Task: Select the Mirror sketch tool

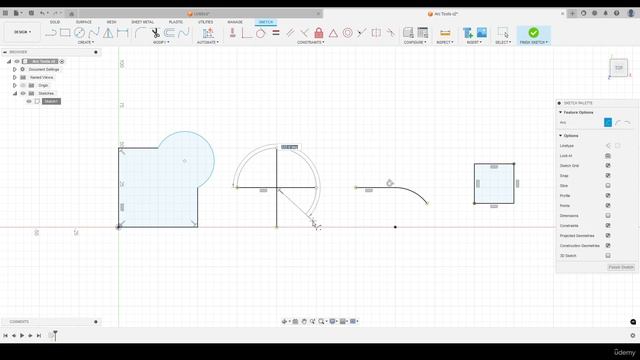Action: 108,33
